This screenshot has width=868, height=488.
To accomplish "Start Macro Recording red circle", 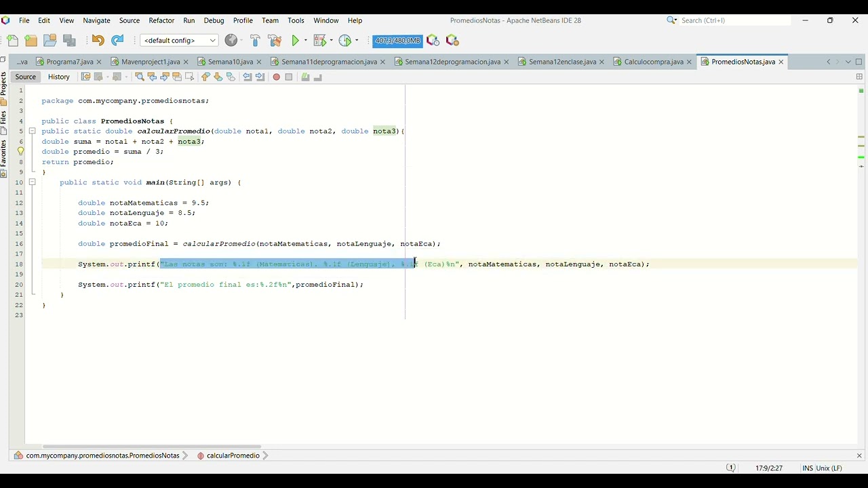I will (276, 77).
